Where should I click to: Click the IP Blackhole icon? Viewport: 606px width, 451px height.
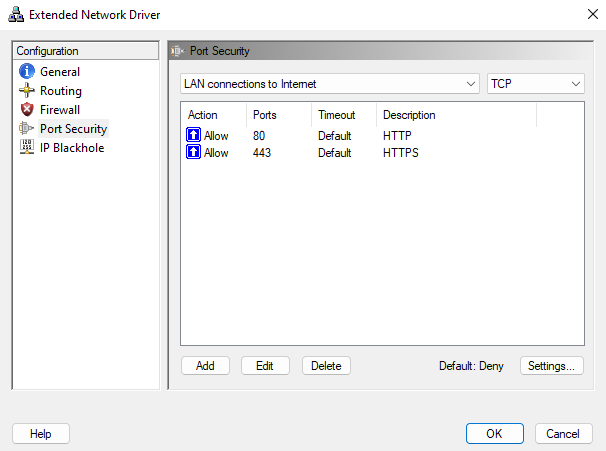coord(27,148)
